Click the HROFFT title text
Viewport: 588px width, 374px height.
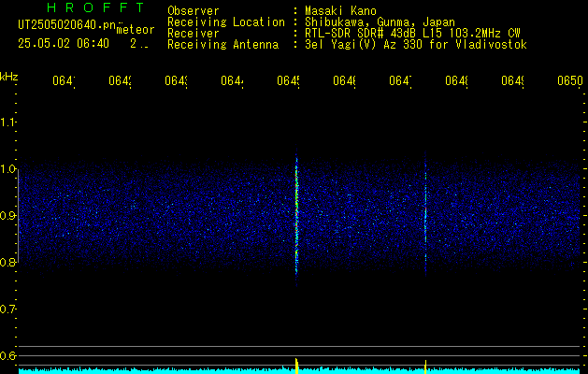coord(95,7)
